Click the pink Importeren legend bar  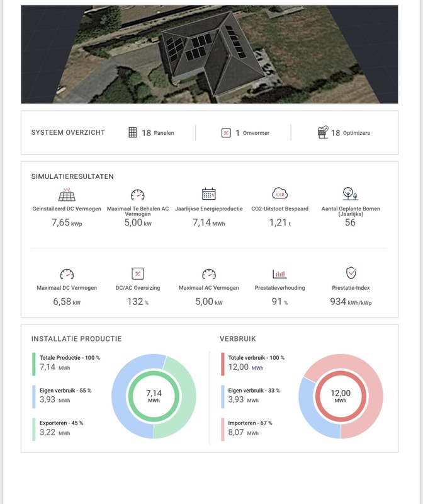point(223,429)
